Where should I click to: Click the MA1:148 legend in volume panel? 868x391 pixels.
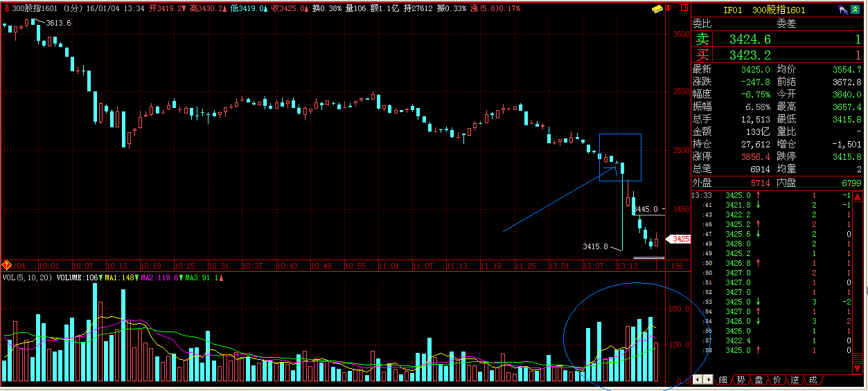(121, 278)
